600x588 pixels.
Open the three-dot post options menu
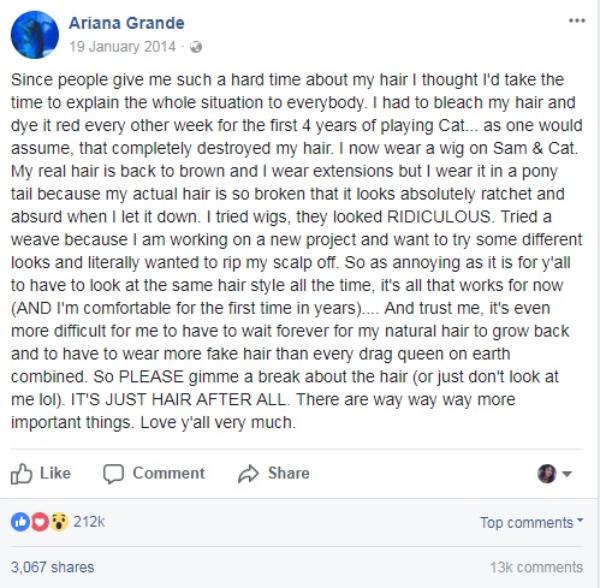click(x=576, y=20)
